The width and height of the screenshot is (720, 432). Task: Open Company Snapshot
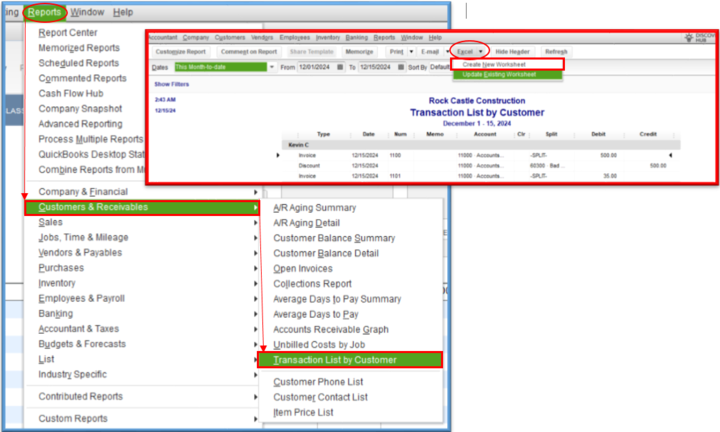(x=80, y=109)
